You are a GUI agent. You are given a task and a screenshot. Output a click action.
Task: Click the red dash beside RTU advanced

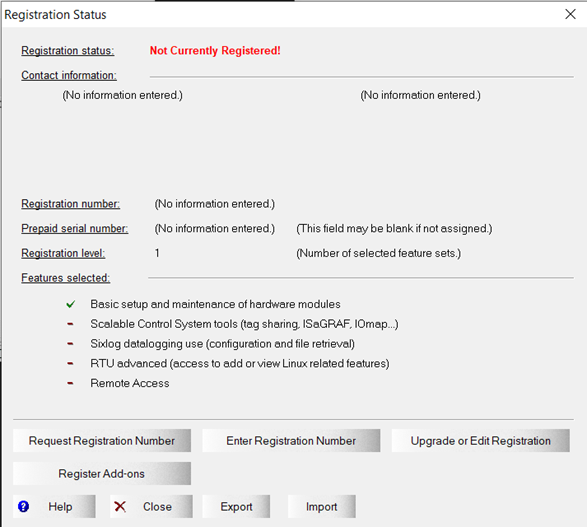[x=70, y=363]
